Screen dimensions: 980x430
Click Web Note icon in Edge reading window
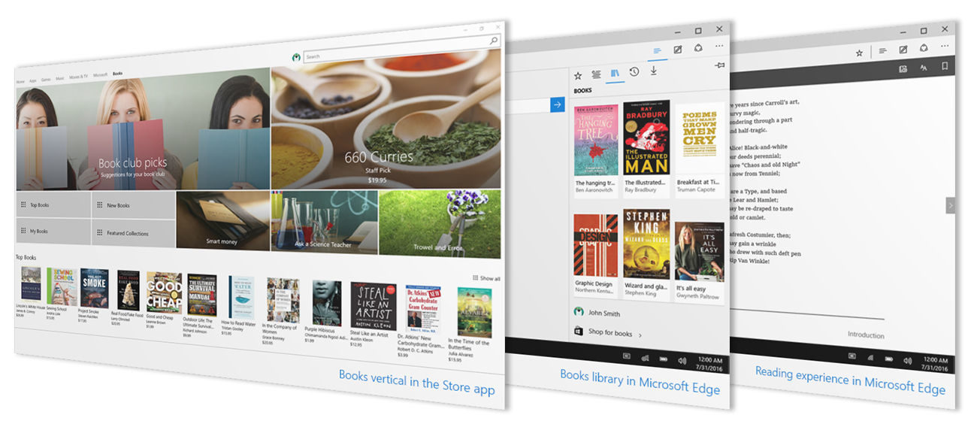[x=903, y=50]
